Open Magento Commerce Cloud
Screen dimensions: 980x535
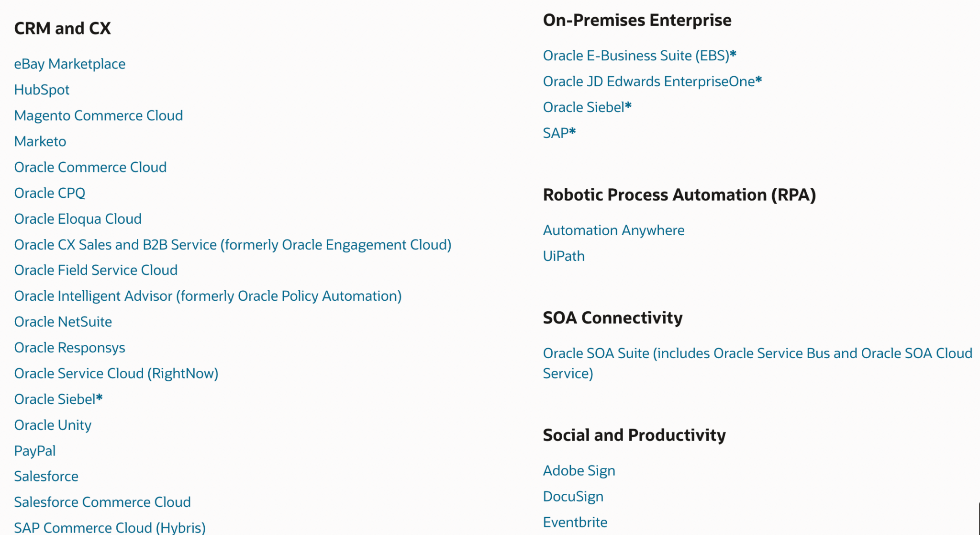pyautogui.click(x=98, y=115)
